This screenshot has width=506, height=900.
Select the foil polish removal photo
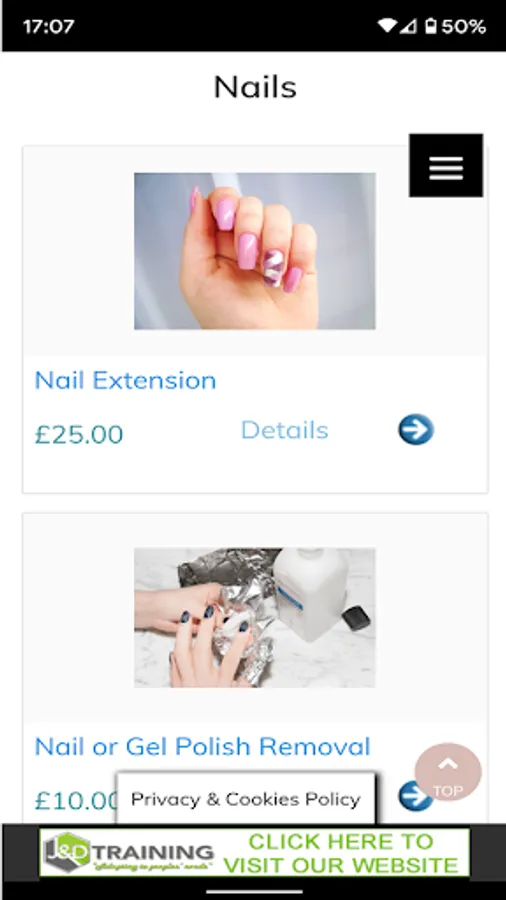click(x=255, y=618)
